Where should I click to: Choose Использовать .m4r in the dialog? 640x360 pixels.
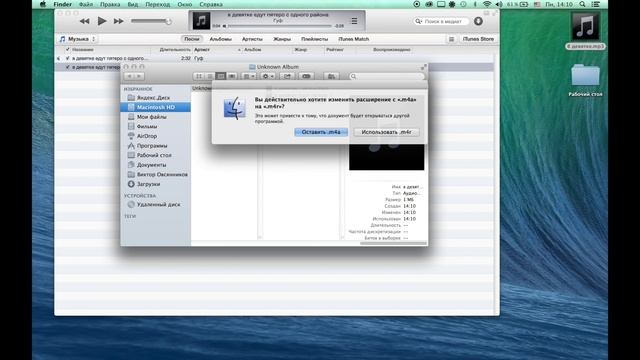click(x=386, y=132)
